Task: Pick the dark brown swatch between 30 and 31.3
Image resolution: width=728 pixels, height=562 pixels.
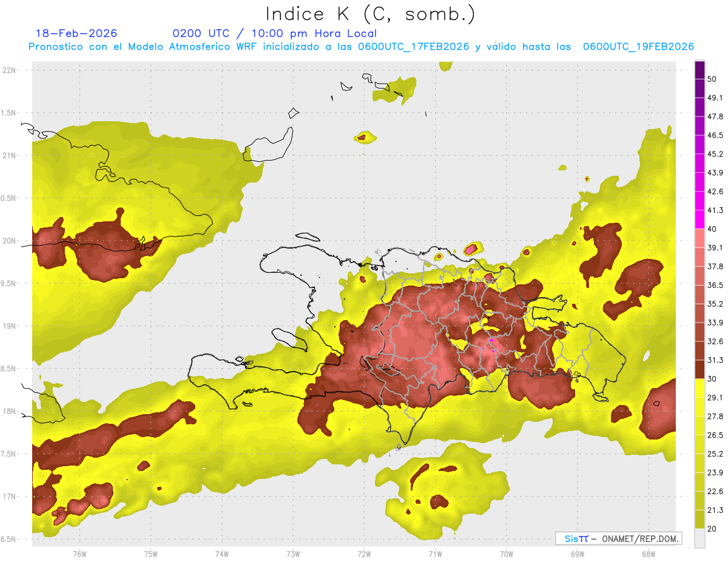Action: click(x=700, y=370)
